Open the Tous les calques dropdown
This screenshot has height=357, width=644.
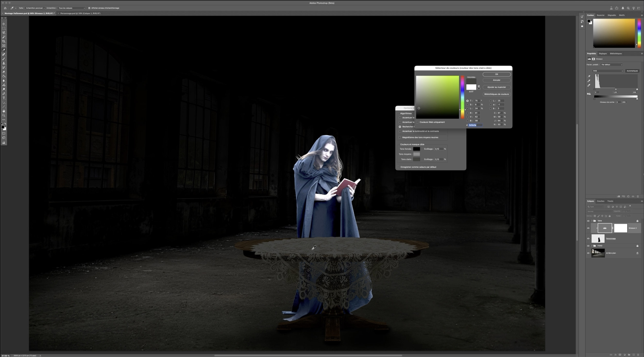72,8
